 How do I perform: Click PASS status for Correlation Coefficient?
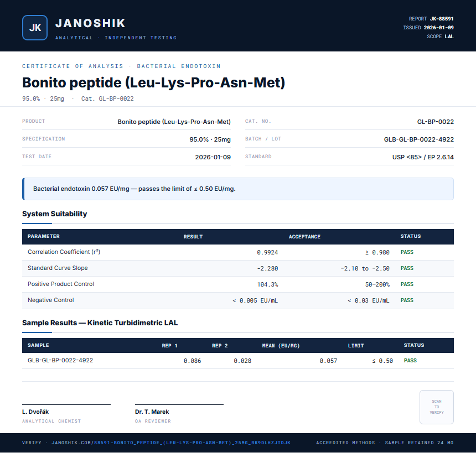(x=407, y=252)
